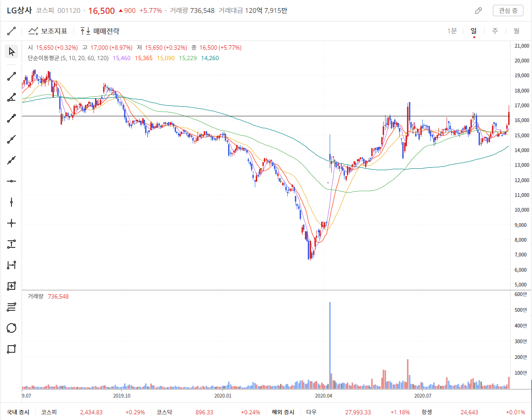532x420 pixels.
Task: Click the 단순이동평균 (5, 10, 20, 60, 120) legend
Action: (68, 58)
